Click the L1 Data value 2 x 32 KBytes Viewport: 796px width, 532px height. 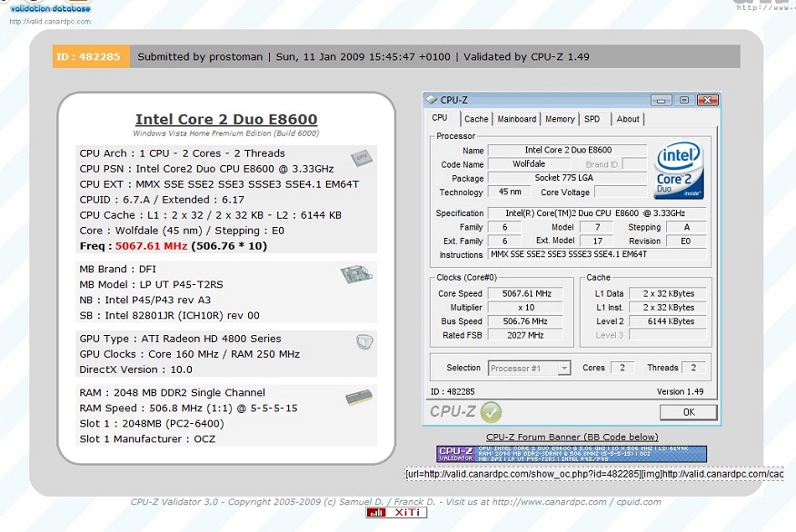(x=668, y=293)
